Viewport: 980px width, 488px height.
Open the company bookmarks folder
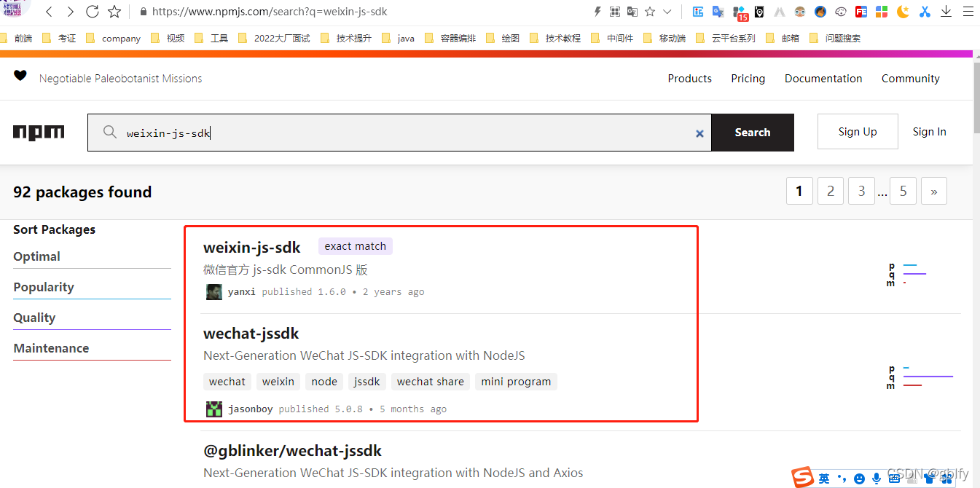coord(113,39)
